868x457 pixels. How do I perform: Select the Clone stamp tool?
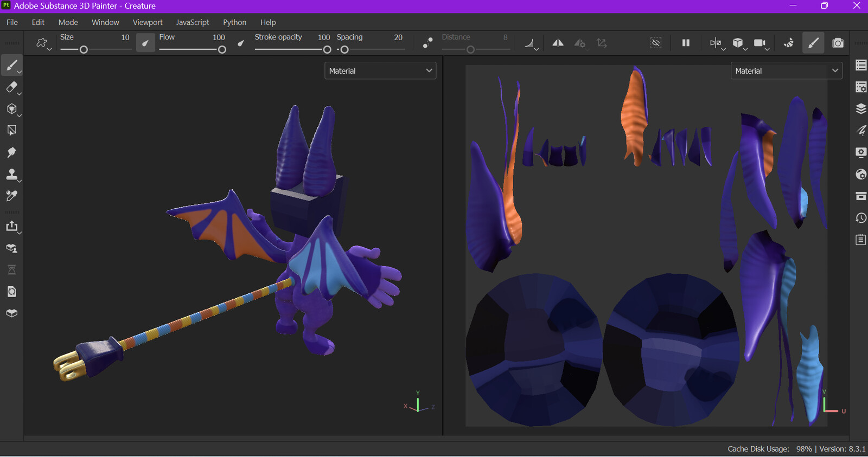coord(11,174)
